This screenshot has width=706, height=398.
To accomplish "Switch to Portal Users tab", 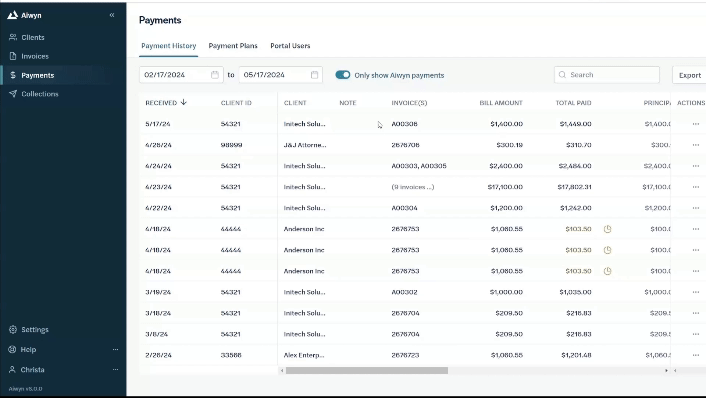I will 290,46.
